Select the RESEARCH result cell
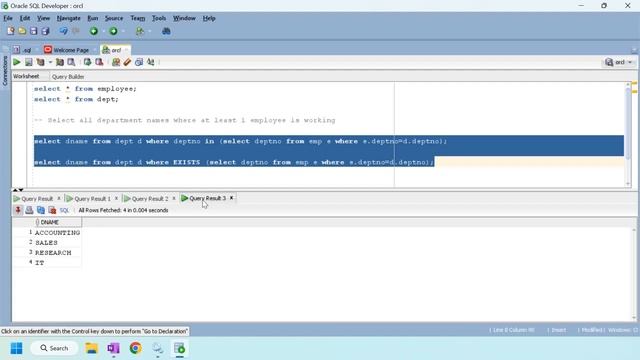The height and width of the screenshot is (360, 640). [x=58, y=253]
